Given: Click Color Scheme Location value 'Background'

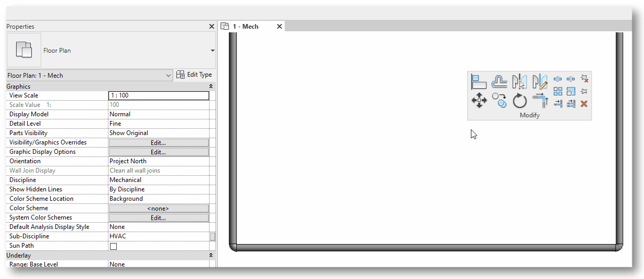Looking at the screenshot, I should [x=126, y=199].
